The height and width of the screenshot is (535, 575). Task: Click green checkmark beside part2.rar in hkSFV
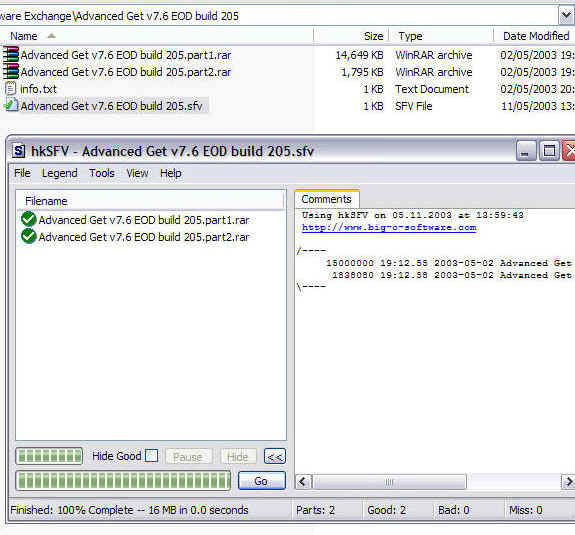[29, 236]
